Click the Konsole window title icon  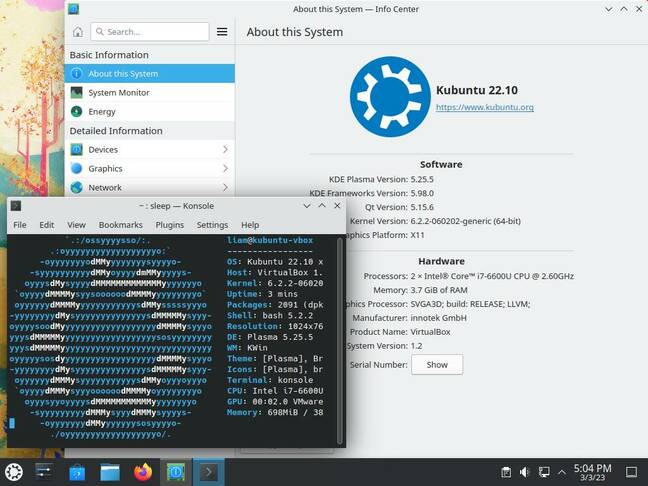click(x=16, y=206)
